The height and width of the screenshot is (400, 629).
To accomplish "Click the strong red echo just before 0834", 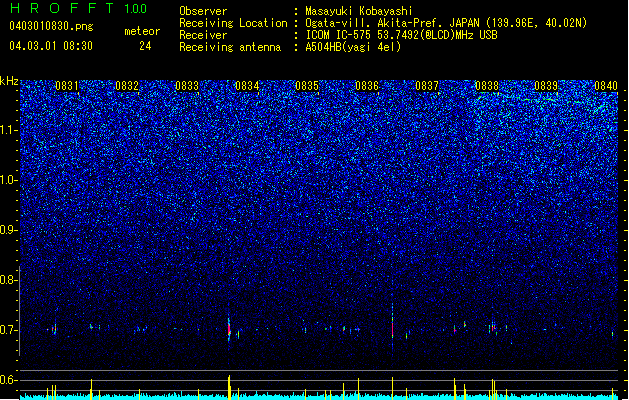I will coord(229,330).
